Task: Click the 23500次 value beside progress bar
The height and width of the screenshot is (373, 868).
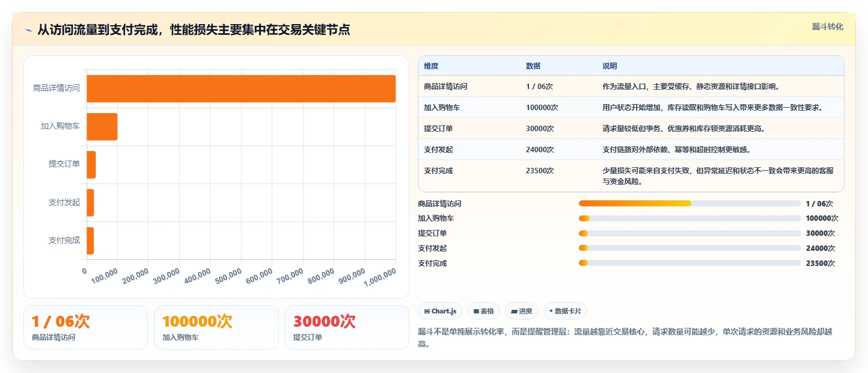Action: click(821, 264)
